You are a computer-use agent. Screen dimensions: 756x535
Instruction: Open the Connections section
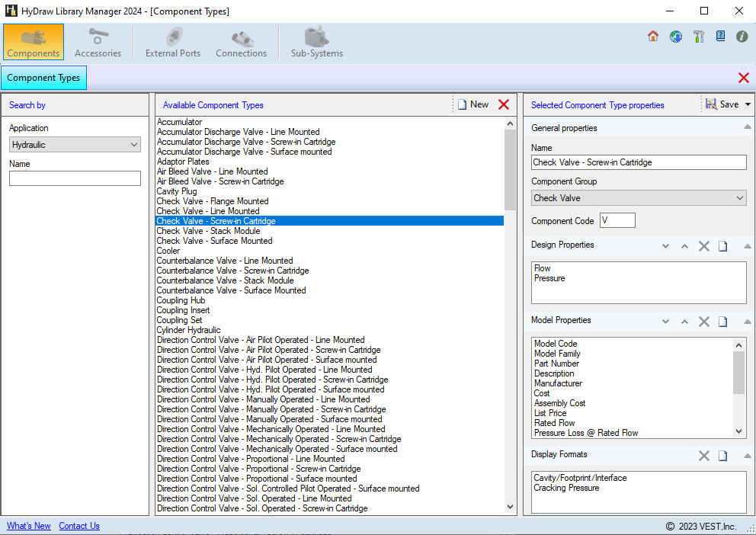tap(241, 42)
